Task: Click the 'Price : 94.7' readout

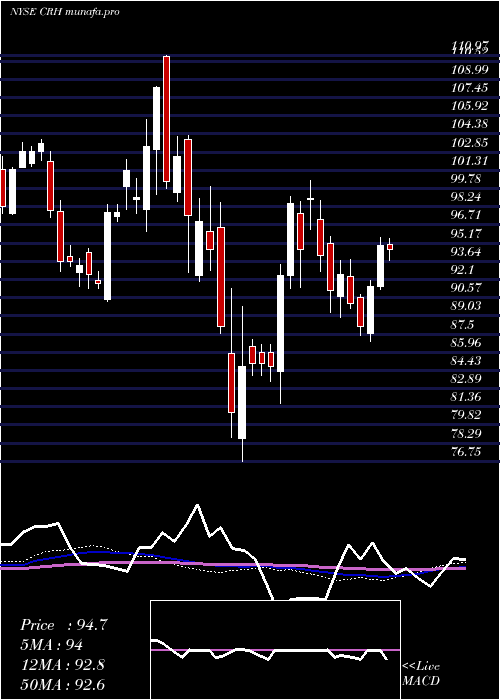Action: pos(64,625)
